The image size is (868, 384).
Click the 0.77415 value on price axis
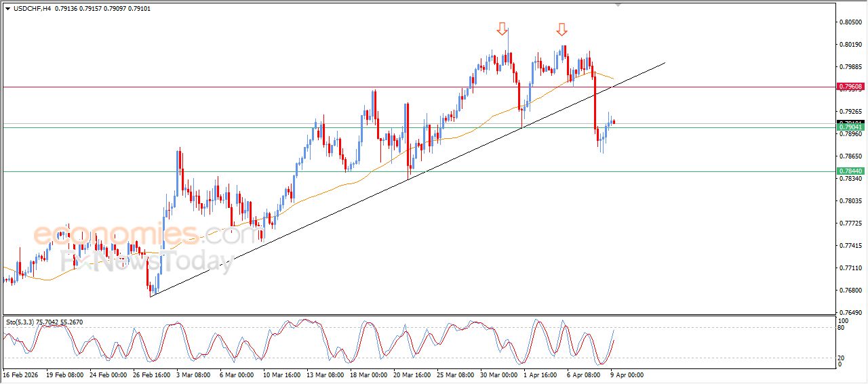[x=850, y=246]
